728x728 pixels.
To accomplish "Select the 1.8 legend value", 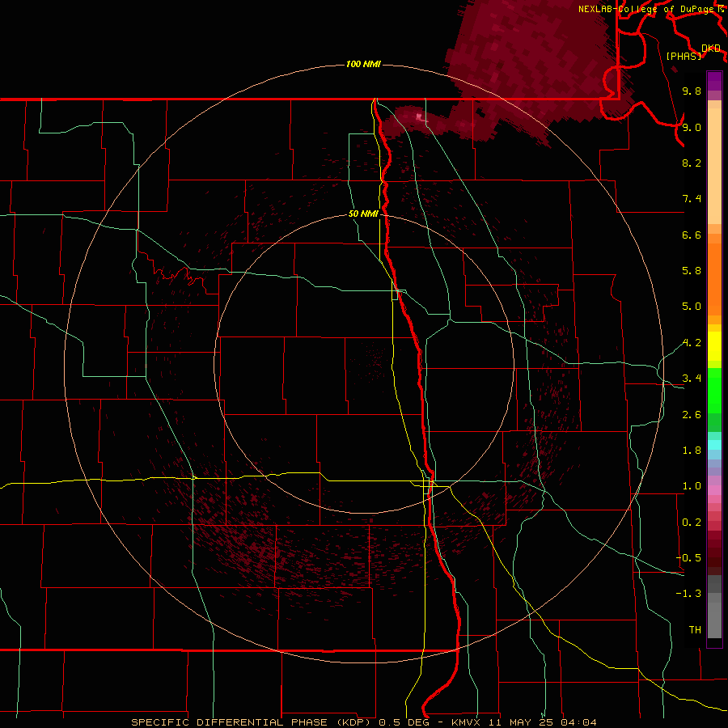I will [x=692, y=451].
